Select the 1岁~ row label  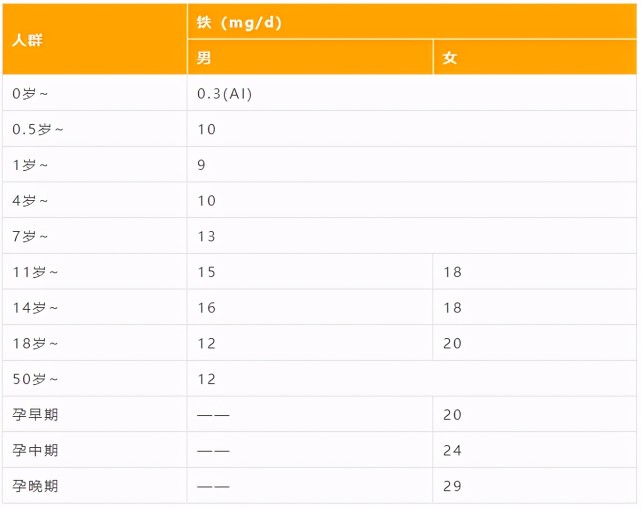point(30,165)
